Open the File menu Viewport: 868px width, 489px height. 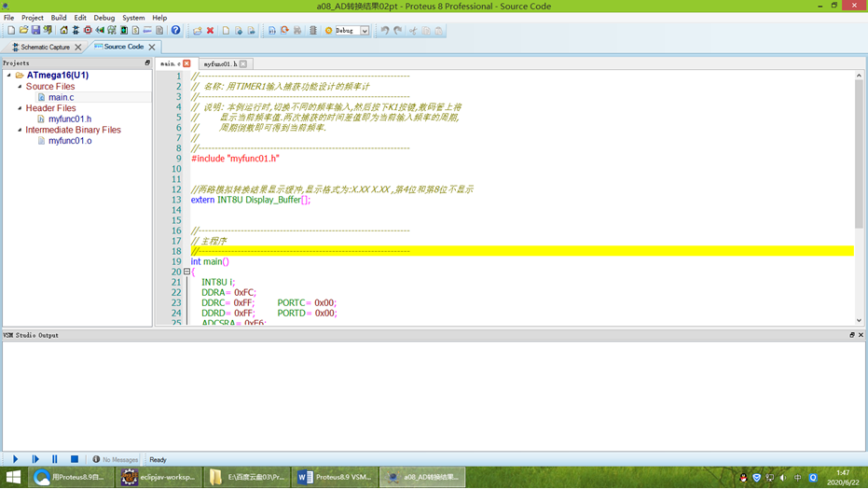tap(9, 18)
